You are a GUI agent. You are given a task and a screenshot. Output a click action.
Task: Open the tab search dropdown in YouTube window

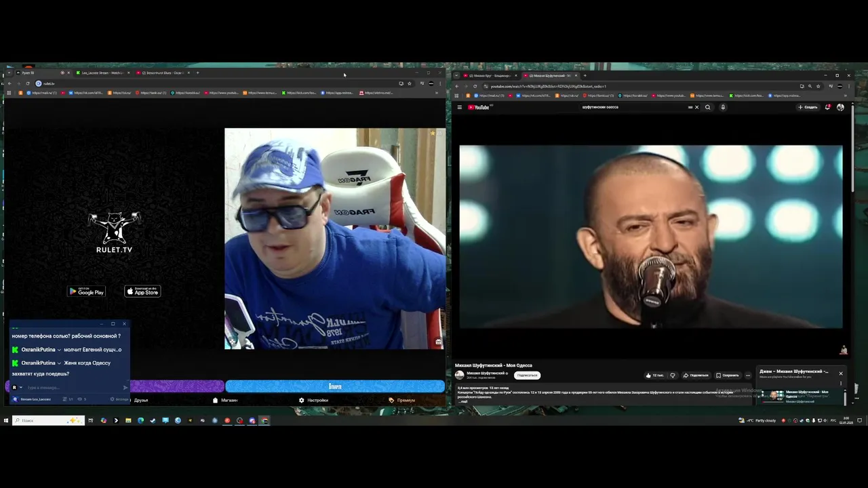click(456, 75)
